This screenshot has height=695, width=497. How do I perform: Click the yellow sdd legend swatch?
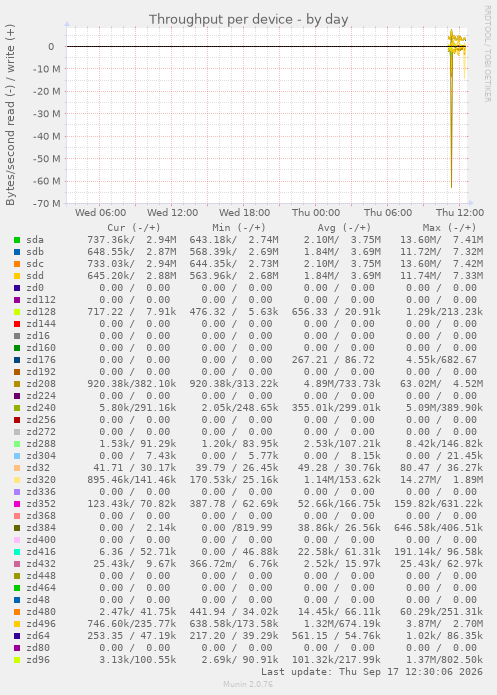[17, 276]
